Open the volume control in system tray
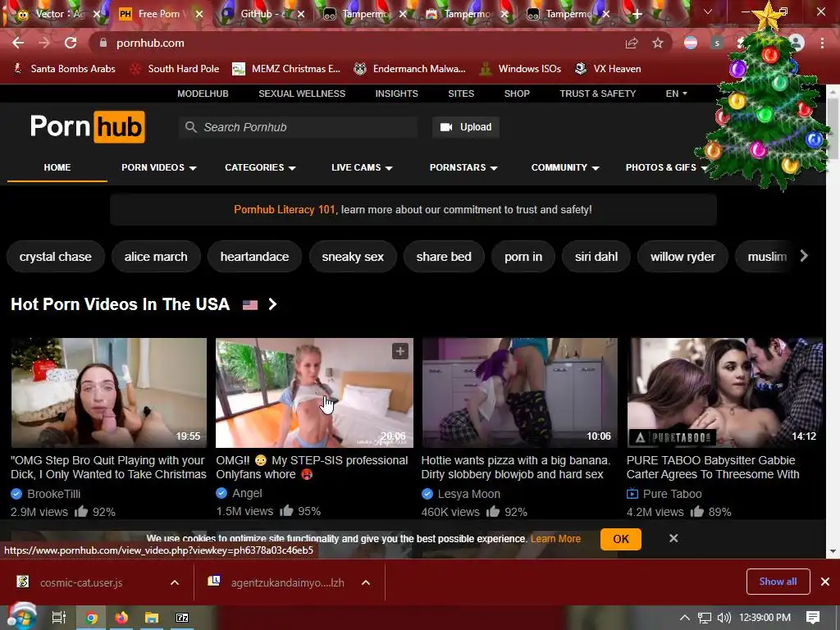This screenshot has width=840, height=630. coord(724,618)
